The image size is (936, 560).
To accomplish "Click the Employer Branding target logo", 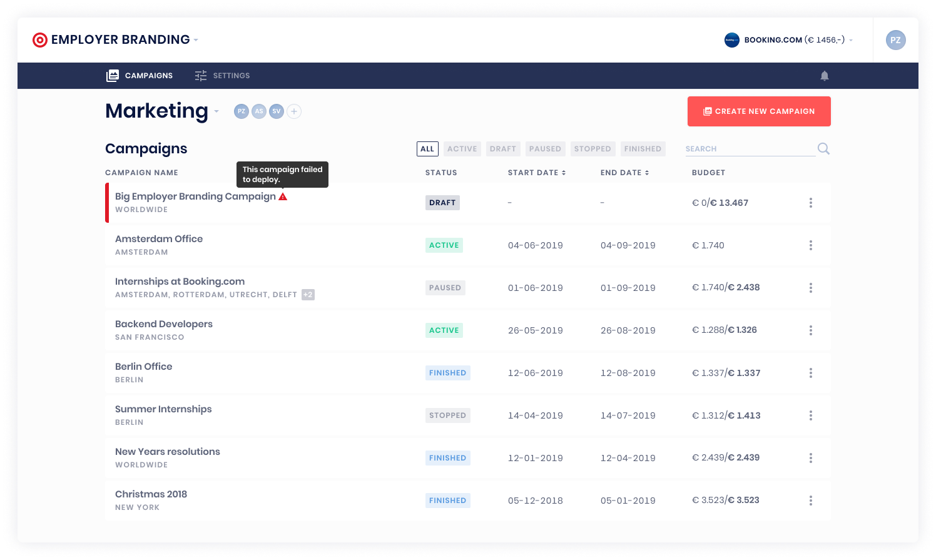I will coord(40,40).
